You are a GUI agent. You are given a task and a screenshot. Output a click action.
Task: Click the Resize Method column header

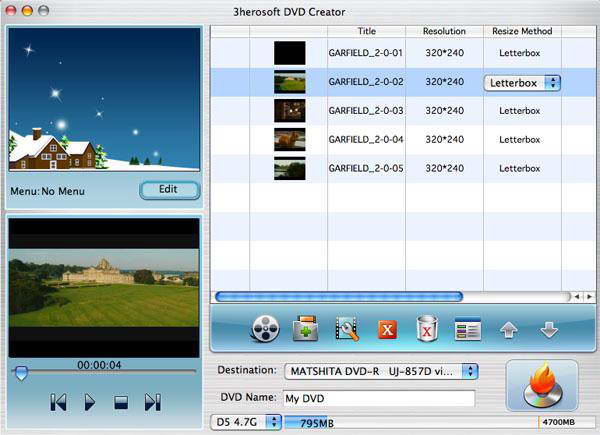click(522, 31)
